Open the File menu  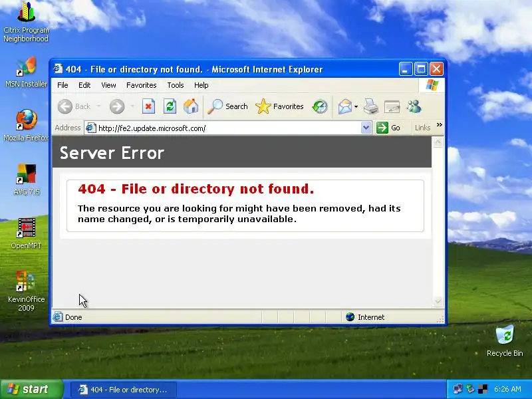click(x=63, y=85)
